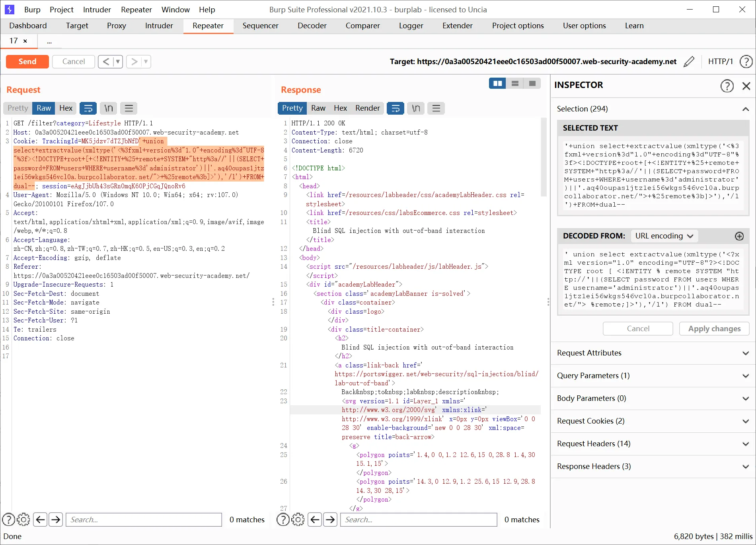
Task: Open Inspector help icon
Action: (x=727, y=86)
